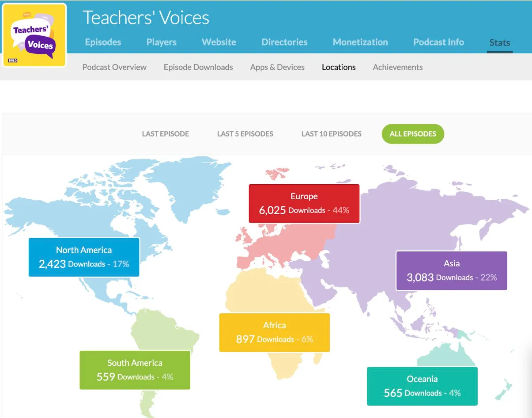Viewport: 532px width, 418px height.
Task: Filter stats by Last 10 Episodes
Action: (x=331, y=134)
